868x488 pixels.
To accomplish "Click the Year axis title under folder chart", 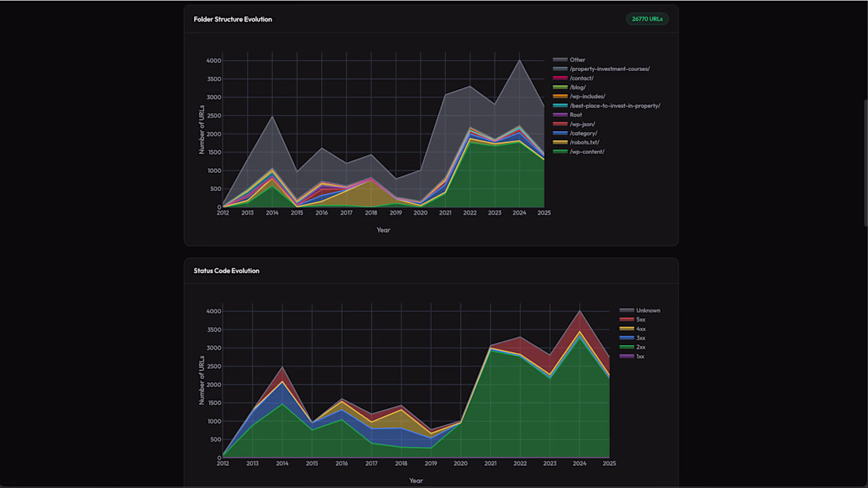I will 383,230.
